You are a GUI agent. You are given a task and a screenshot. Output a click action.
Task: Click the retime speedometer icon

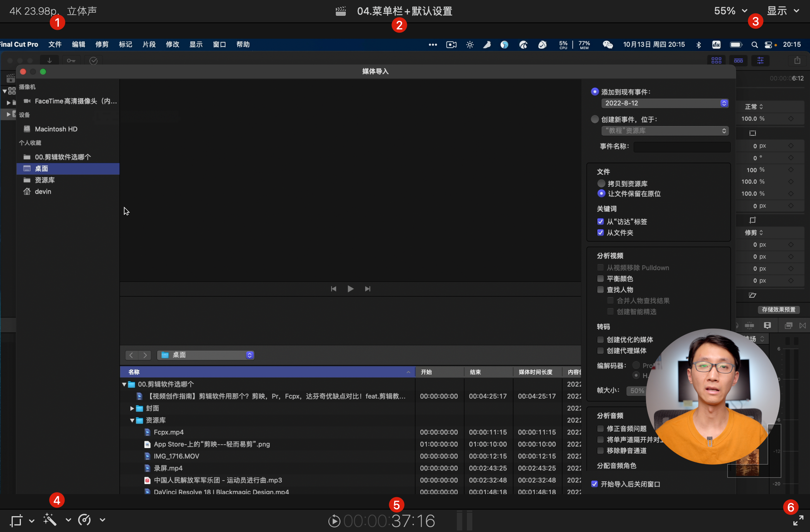tap(84, 520)
